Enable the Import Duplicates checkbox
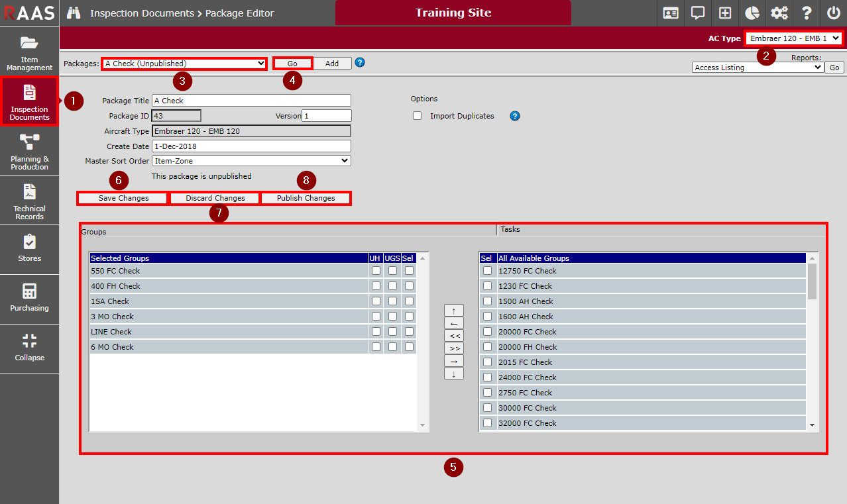Image resolution: width=847 pixels, height=504 pixels. [417, 116]
